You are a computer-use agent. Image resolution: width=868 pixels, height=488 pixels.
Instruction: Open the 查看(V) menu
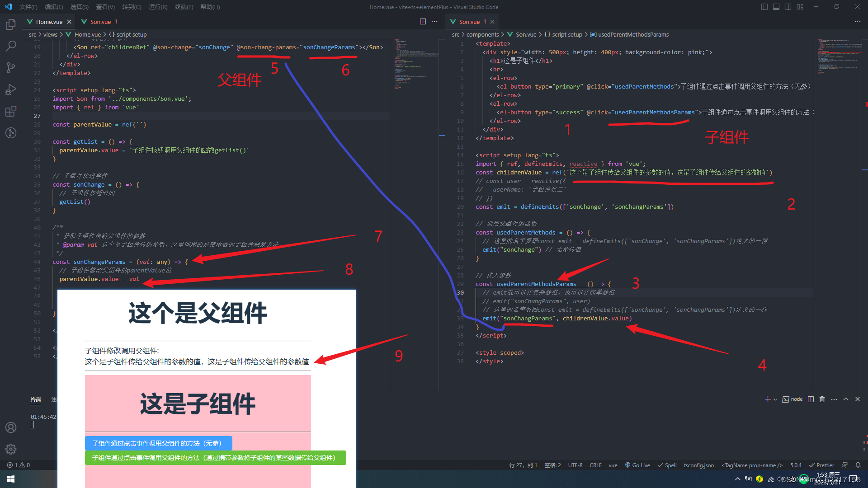105,7
